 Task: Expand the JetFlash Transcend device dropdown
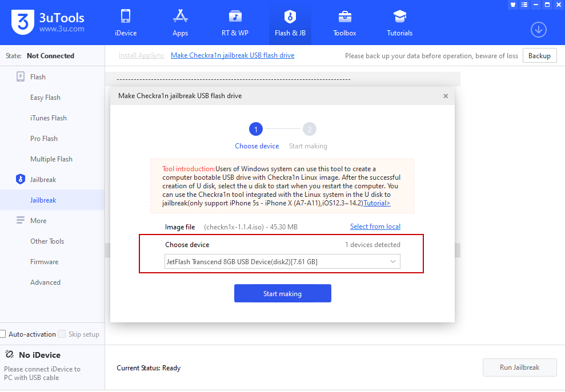(282, 262)
